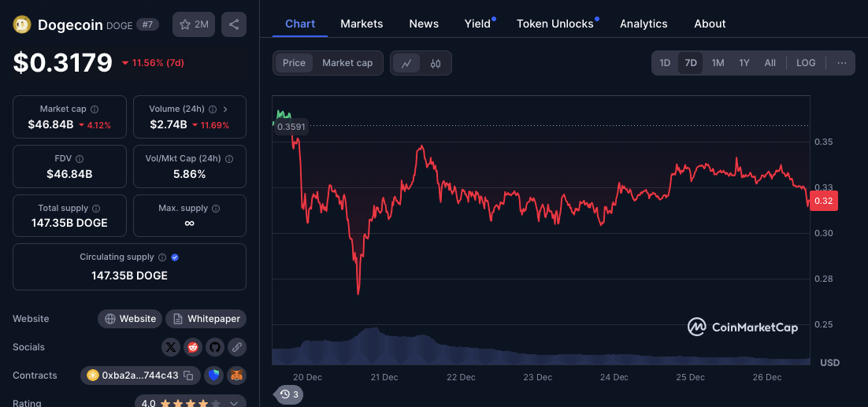This screenshot has width=868, height=407.
Task: Switch to candlestick chart view
Action: click(x=436, y=63)
